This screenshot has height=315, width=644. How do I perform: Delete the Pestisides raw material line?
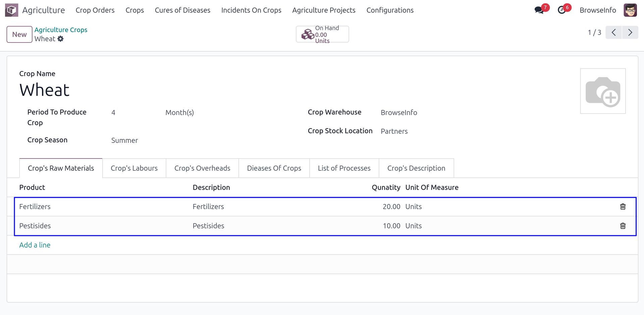pos(623,226)
